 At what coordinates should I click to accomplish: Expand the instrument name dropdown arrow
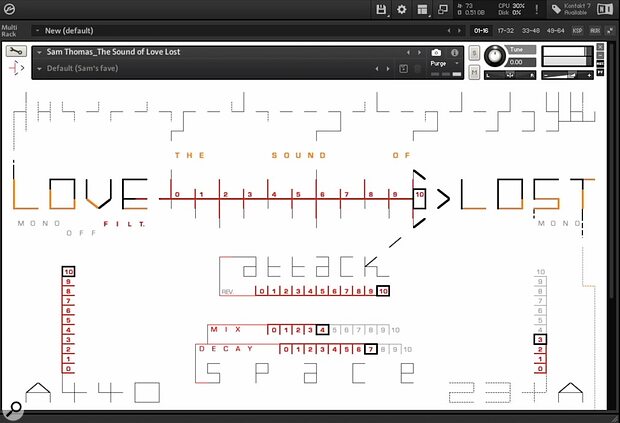click(x=38, y=52)
